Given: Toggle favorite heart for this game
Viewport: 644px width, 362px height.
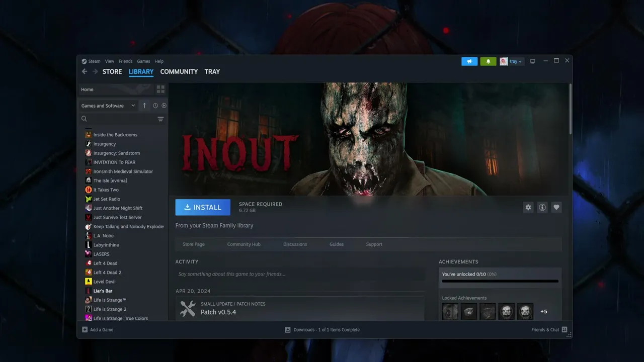Looking at the screenshot, I should pos(556,207).
